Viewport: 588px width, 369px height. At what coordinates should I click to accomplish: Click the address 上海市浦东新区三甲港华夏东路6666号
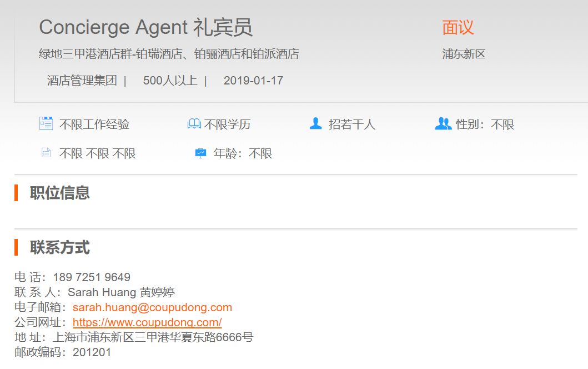click(153, 337)
